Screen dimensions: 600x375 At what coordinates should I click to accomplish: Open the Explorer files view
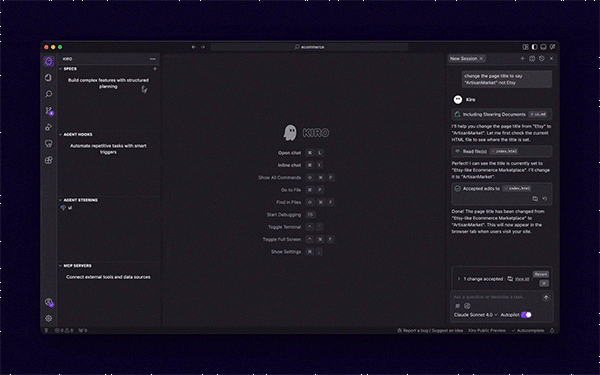point(49,78)
